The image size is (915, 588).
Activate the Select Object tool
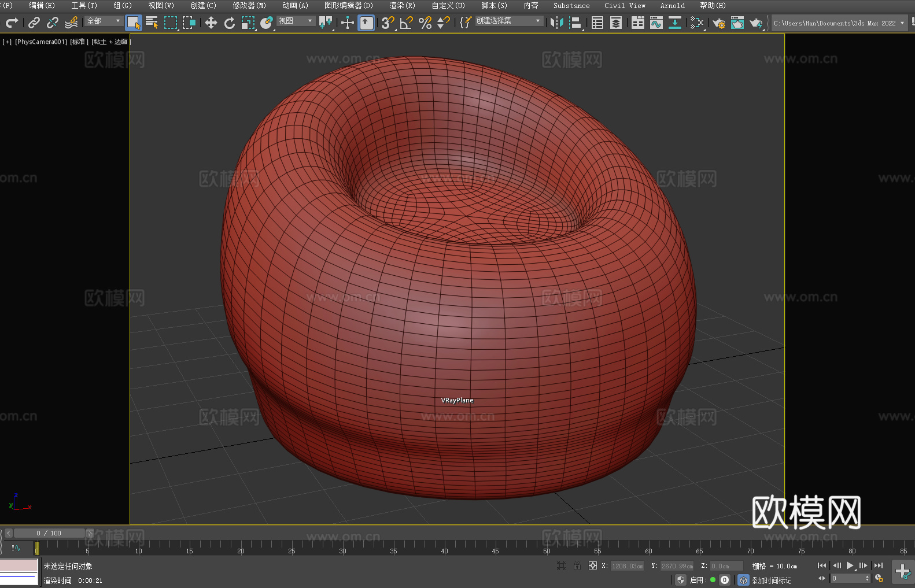click(x=134, y=23)
